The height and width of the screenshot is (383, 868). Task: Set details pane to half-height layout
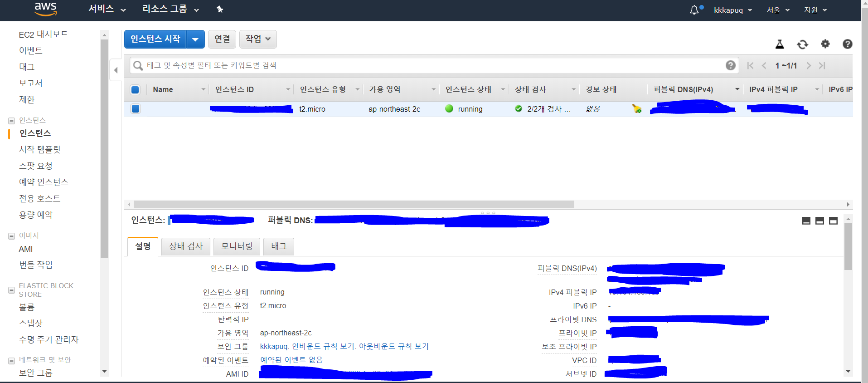coord(820,221)
